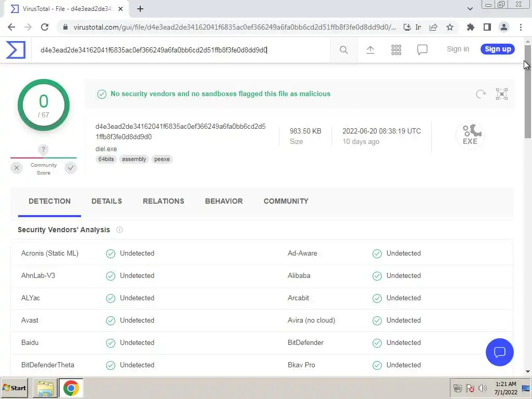Bookmark this page with the star

[x=450, y=27]
